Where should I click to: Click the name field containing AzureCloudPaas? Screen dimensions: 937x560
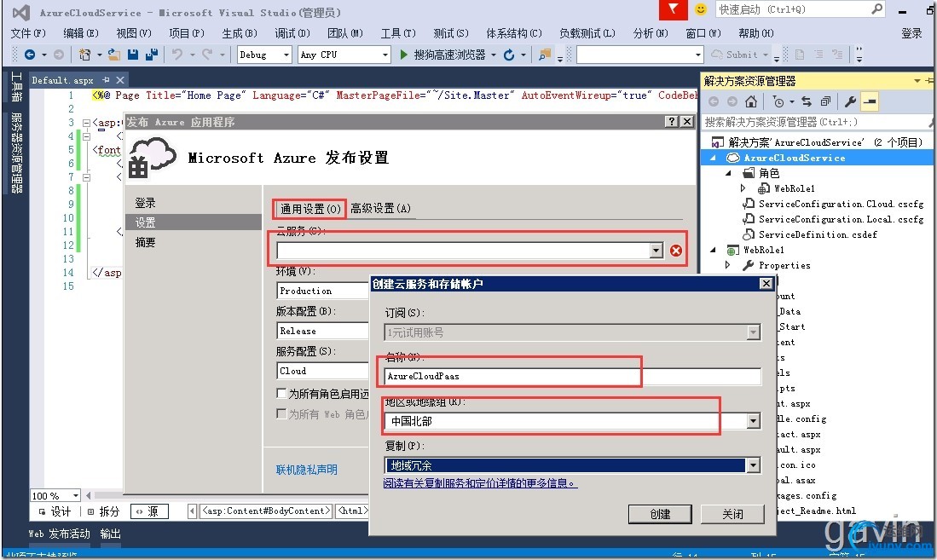572,376
